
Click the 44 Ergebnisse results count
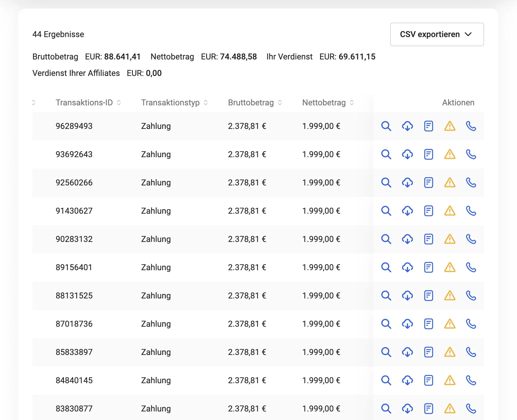point(58,34)
